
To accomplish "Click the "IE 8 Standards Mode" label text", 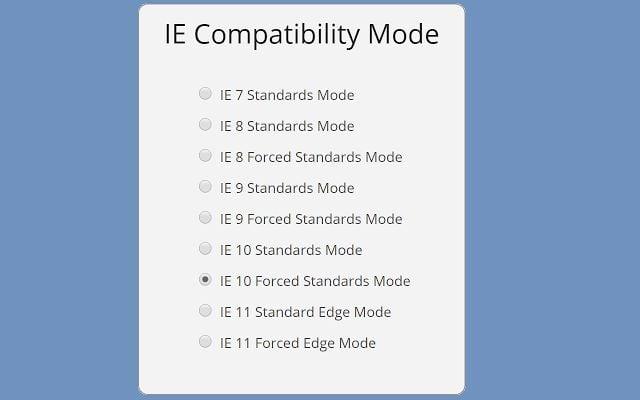I will point(287,126).
